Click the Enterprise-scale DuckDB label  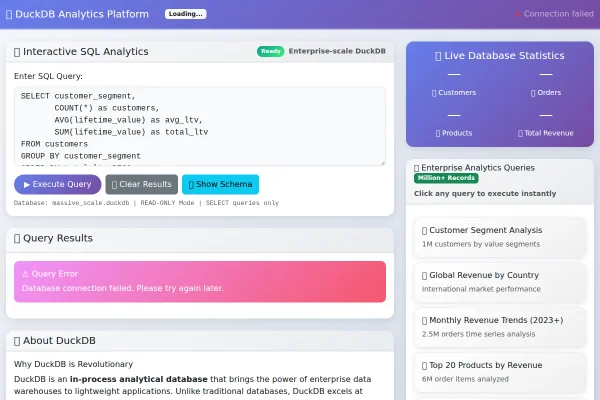[337, 51]
